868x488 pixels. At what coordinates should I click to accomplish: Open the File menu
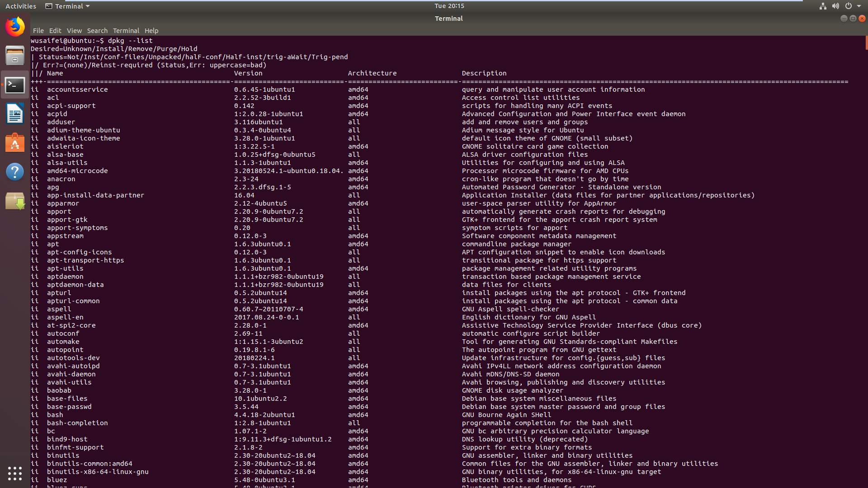pyautogui.click(x=38, y=31)
